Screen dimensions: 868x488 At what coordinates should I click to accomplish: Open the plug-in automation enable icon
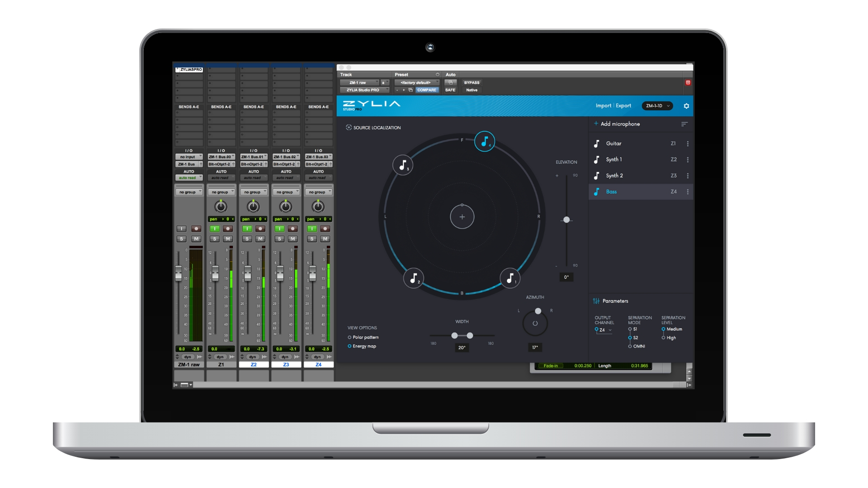[450, 83]
